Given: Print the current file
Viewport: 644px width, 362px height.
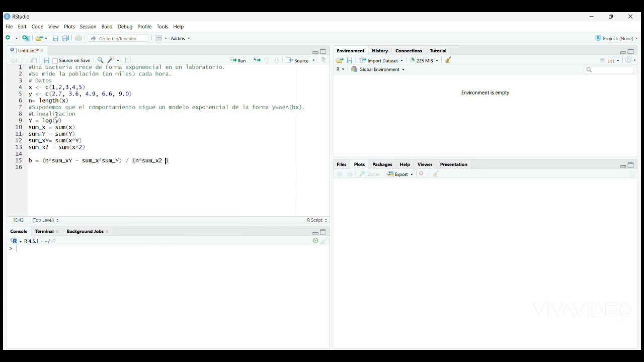Looking at the screenshot, I should [78, 38].
